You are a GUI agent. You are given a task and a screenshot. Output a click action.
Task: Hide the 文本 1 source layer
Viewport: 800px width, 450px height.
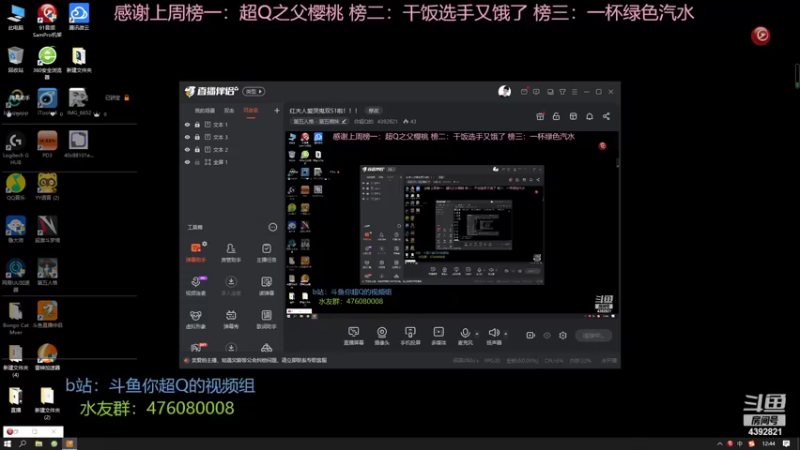pyautogui.click(x=187, y=124)
